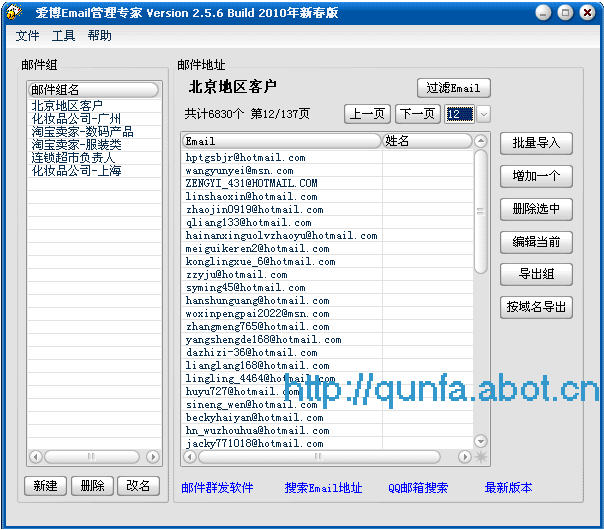Select the row hanshunguang@hotmail.com
This screenshot has height=530, width=604.
[x=328, y=301]
